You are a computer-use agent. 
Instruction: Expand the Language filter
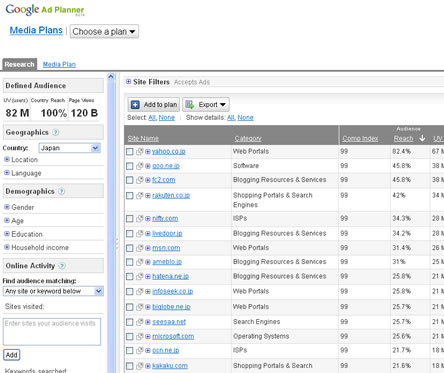point(7,173)
